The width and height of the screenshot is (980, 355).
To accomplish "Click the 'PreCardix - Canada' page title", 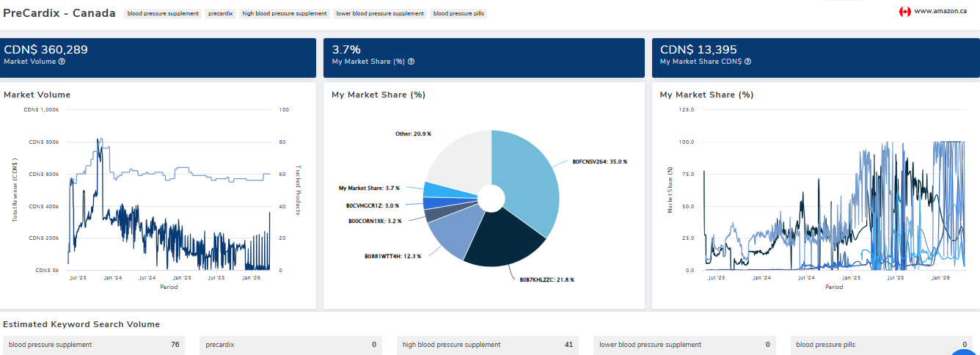I will pos(59,13).
